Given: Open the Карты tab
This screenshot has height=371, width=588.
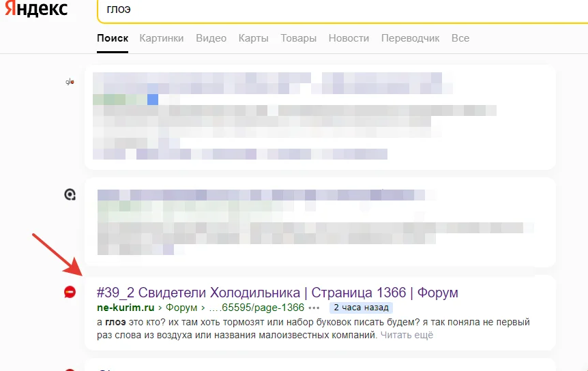Looking at the screenshot, I should [x=254, y=38].
